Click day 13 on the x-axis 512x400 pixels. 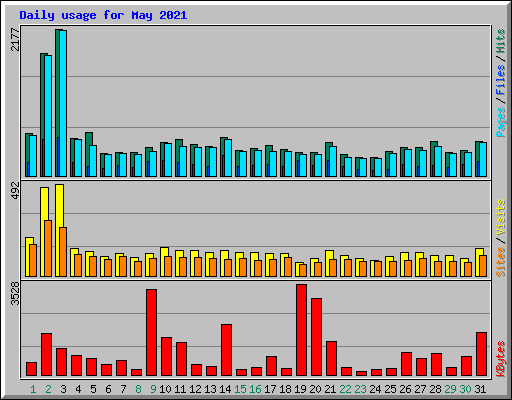[210, 389]
